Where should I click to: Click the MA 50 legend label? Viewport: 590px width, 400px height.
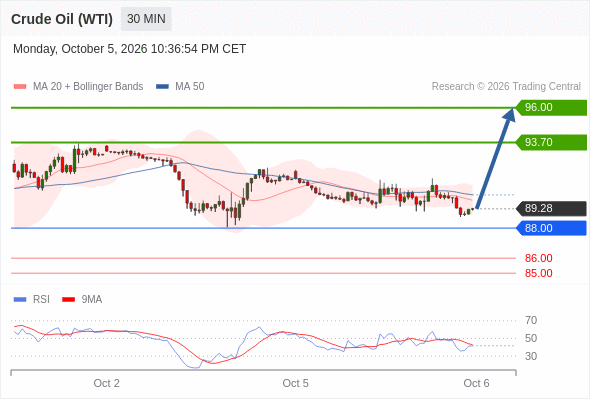pos(190,87)
